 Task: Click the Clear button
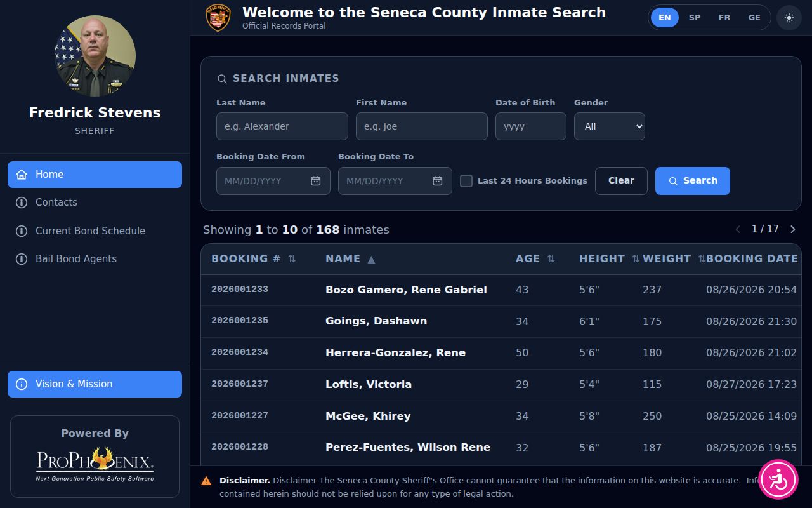point(621,181)
